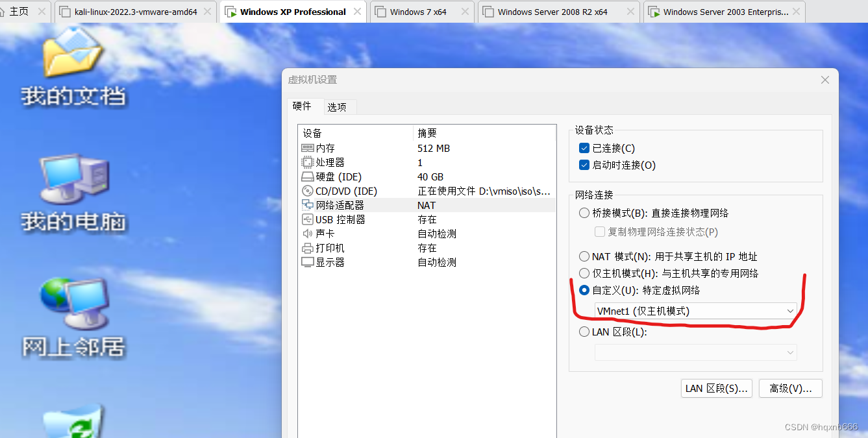Switch to kali-linux-2022.3 VM tab
This screenshot has height=438, width=868.
tap(136, 12)
